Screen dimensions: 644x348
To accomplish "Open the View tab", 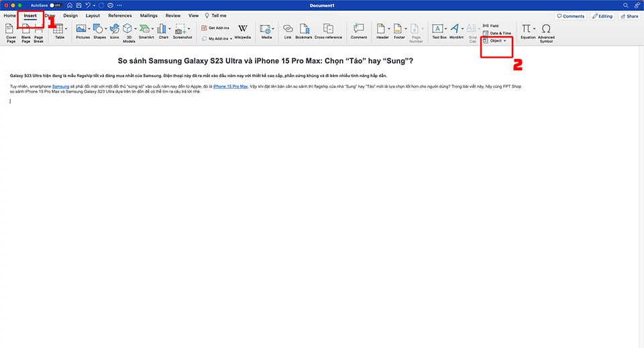I will [x=193, y=15].
